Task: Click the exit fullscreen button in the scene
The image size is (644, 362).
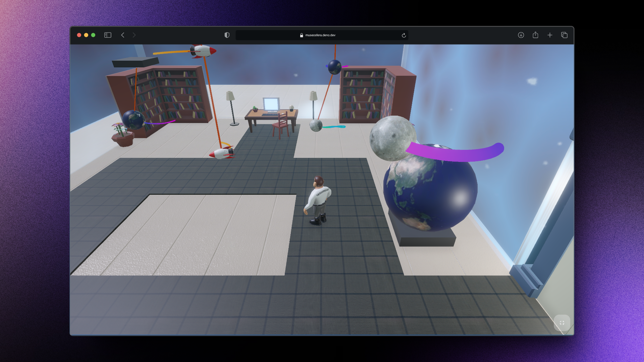Action: [x=562, y=323]
